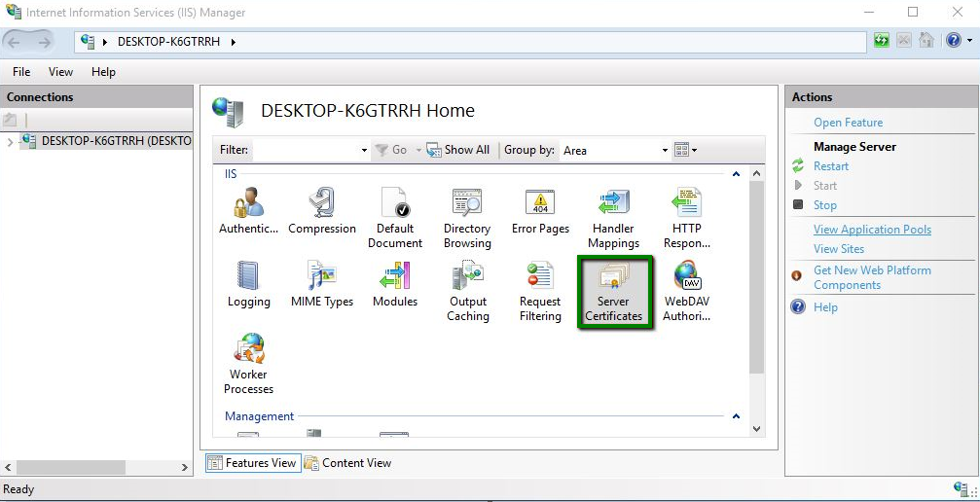Collapse the IIS section group
This screenshot has height=502, width=980.
(736, 174)
